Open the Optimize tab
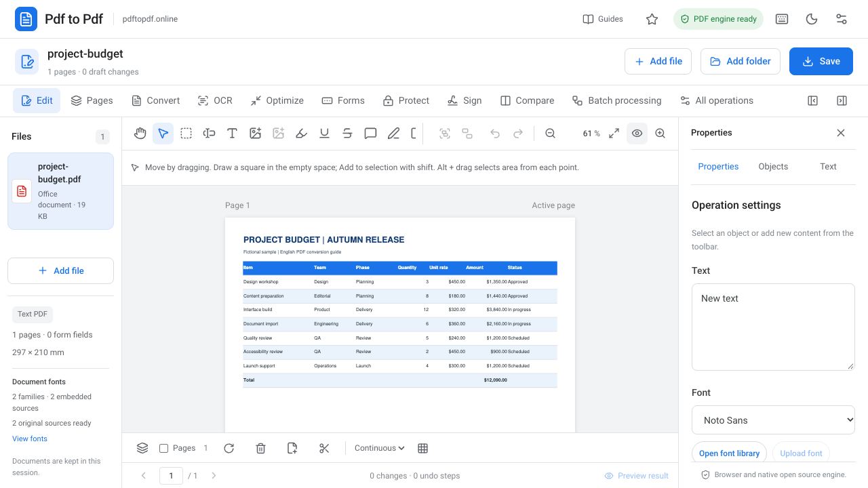The image size is (868, 488). (x=277, y=100)
